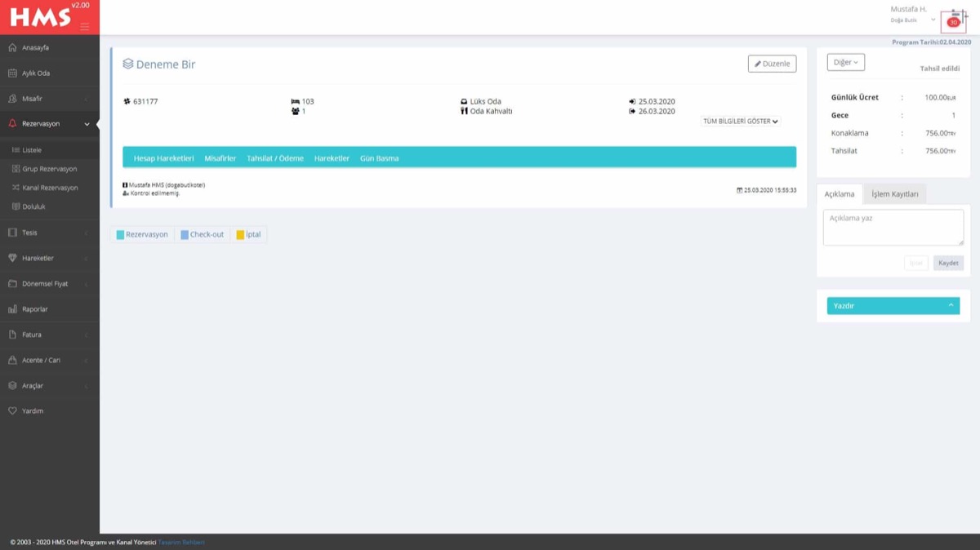Click Günlük Ücret value 100.00
The height and width of the screenshot is (550, 980).
coord(940,97)
